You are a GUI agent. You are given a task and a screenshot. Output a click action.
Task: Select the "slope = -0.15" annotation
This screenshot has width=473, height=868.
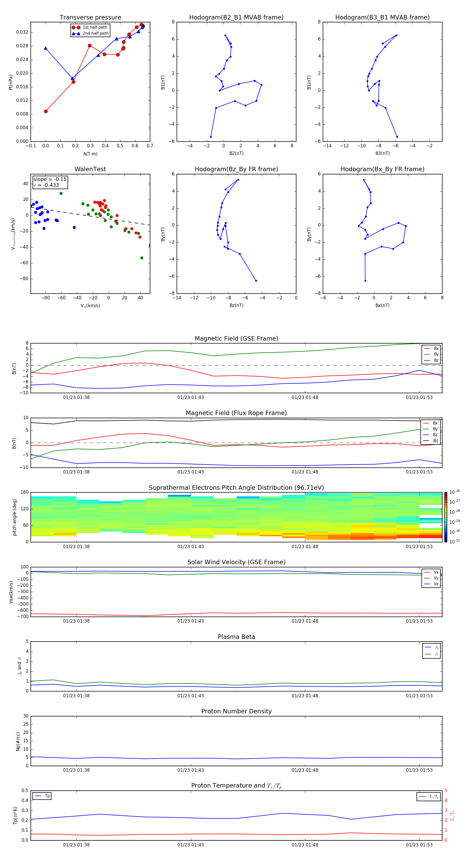[x=50, y=179]
